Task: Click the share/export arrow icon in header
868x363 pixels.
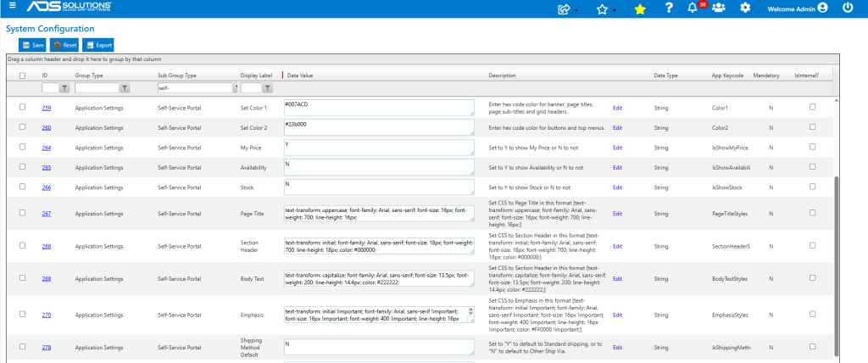Action: coord(565,8)
